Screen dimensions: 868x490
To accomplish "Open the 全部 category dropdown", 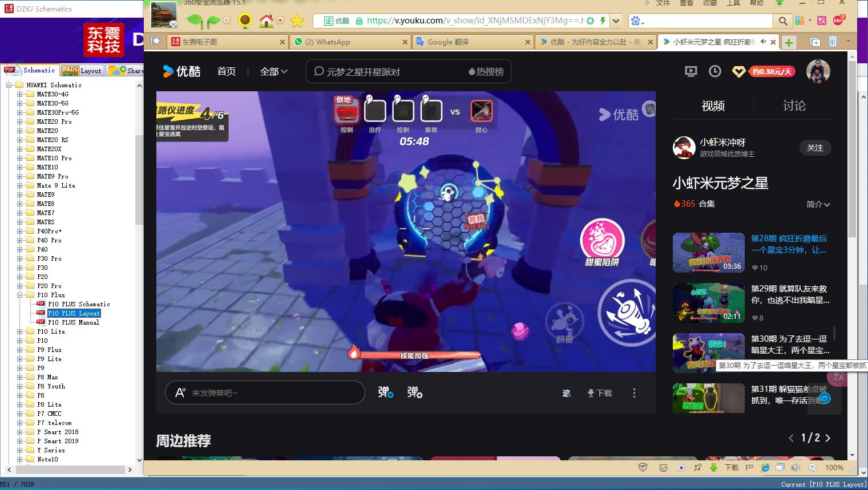I will pos(273,71).
